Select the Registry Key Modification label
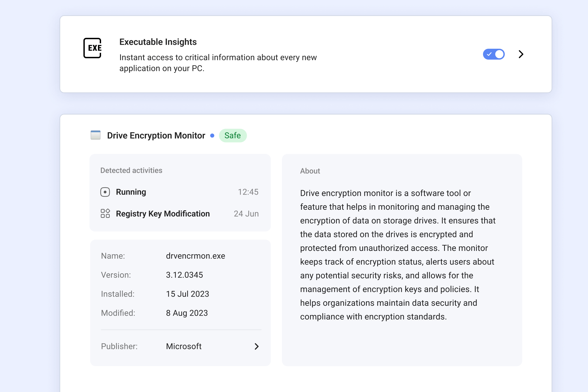The width and height of the screenshot is (588, 392). (163, 214)
